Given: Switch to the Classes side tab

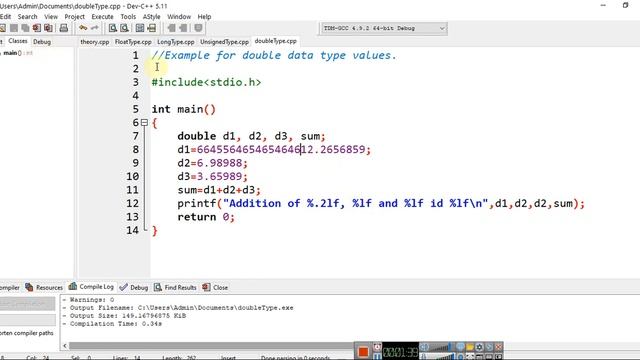Looking at the screenshot, I should point(18,41).
